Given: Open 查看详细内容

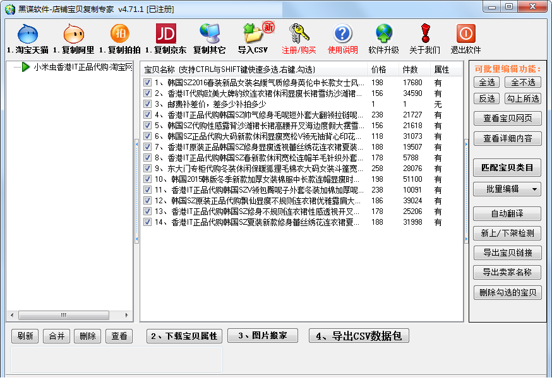Looking at the screenshot, I should tap(507, 138).
